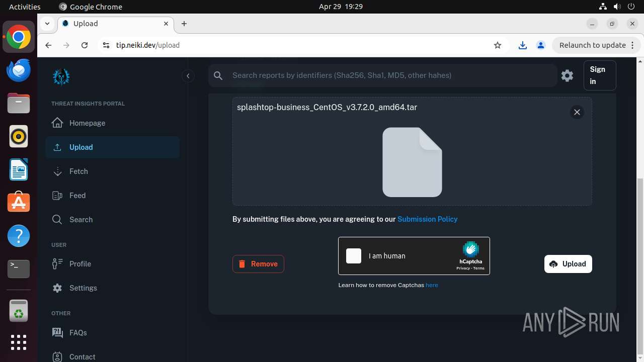
Task: Click the uploaded file document thumbnail
Action: (412, 162)
